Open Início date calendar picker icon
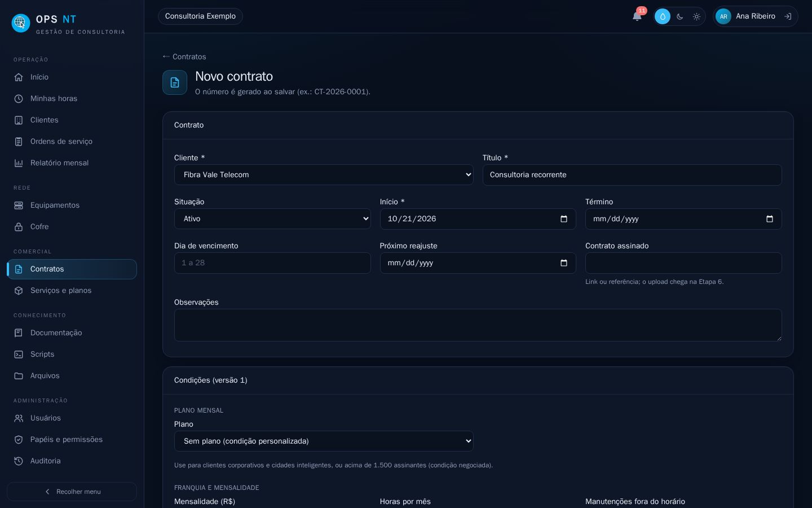Screen dimensions: 812x508 [x=564, y=219]
